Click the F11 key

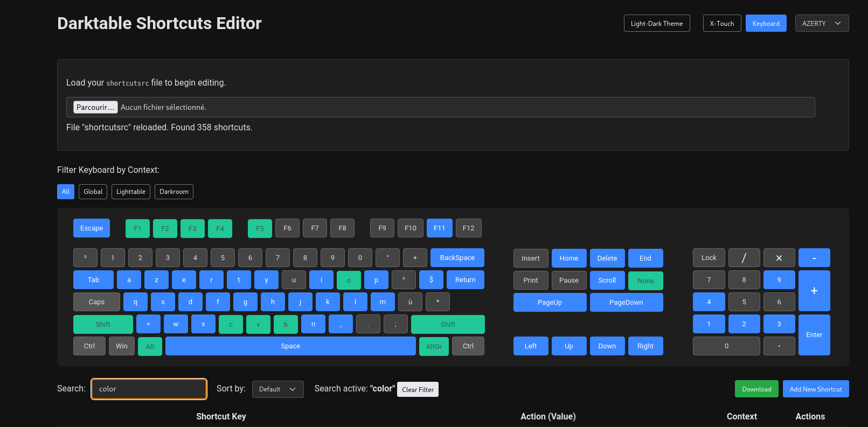[439, 228]
